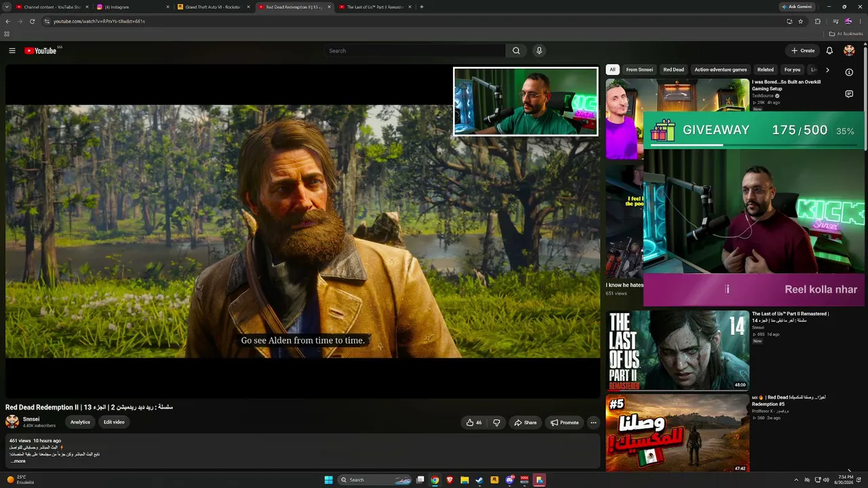Select the 'All' filter chip
Viewport: 868px width, 488px height.
tap(612, 70)
